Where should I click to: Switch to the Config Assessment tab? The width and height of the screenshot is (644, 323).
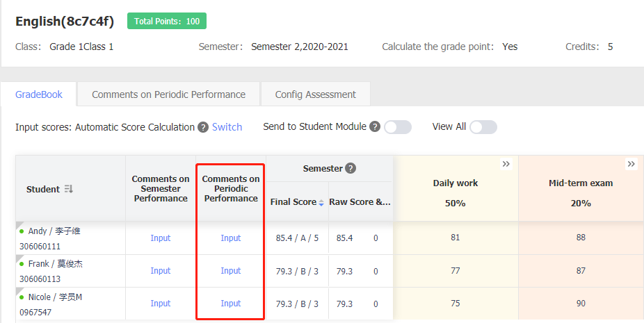click(316, 94)
